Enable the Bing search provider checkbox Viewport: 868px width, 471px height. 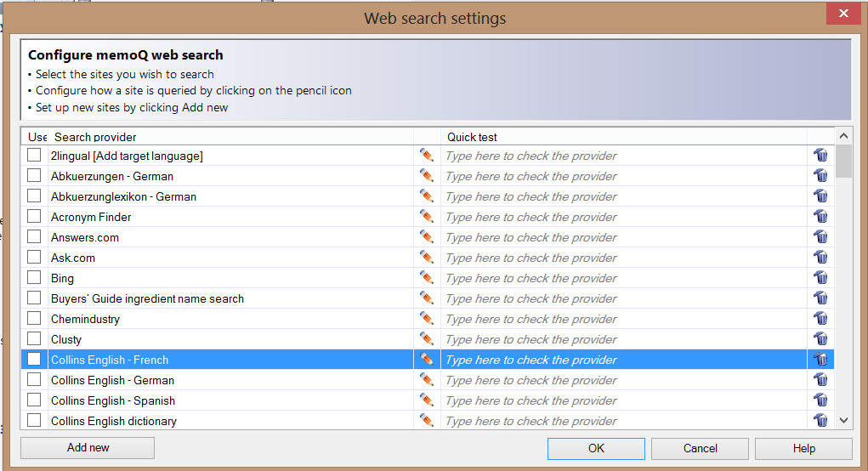[34, 278]
